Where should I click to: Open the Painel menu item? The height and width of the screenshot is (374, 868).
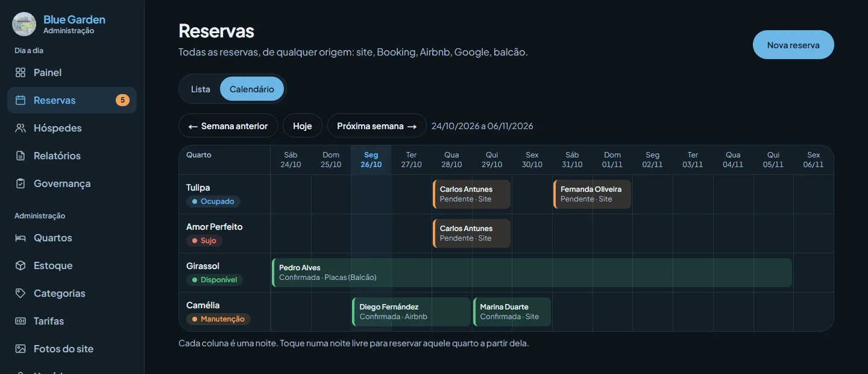(72, 72)
